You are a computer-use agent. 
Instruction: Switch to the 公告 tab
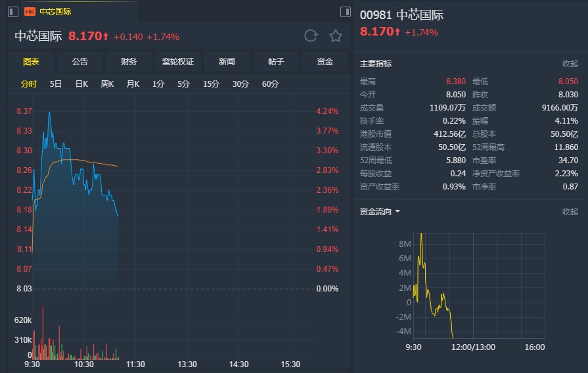[79, 62]
